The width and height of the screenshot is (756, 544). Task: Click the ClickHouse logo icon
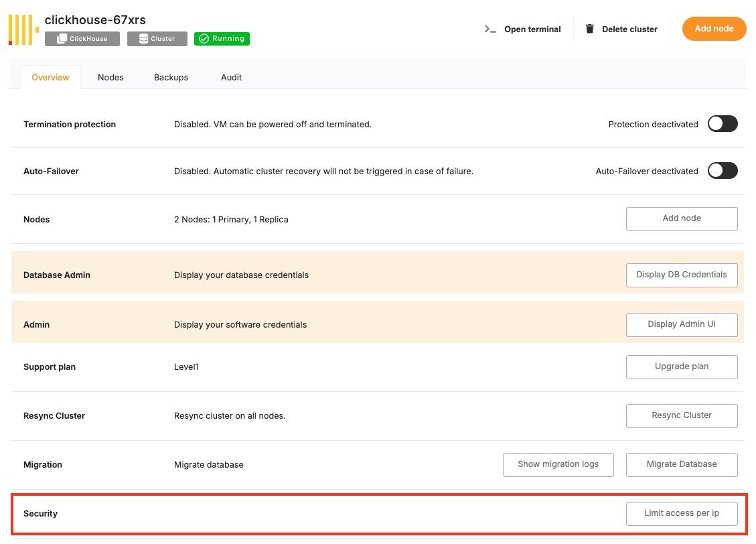23,29
